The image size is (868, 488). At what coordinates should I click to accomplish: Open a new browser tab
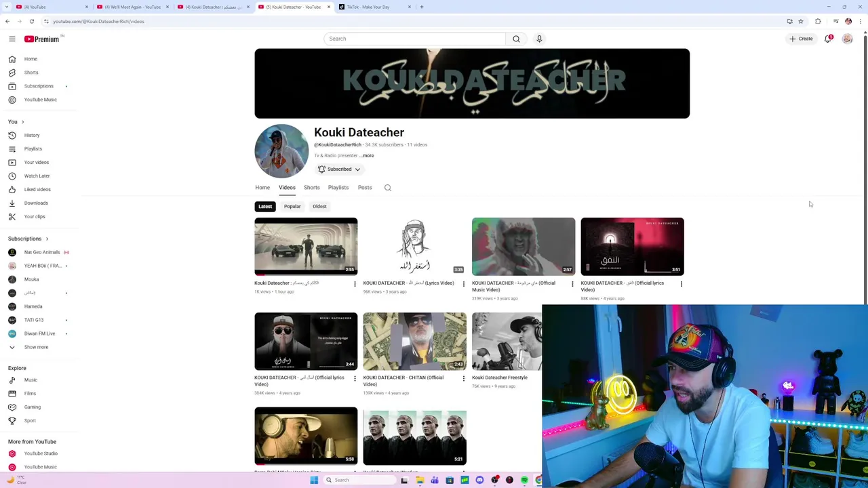click(x=421, y=7)
